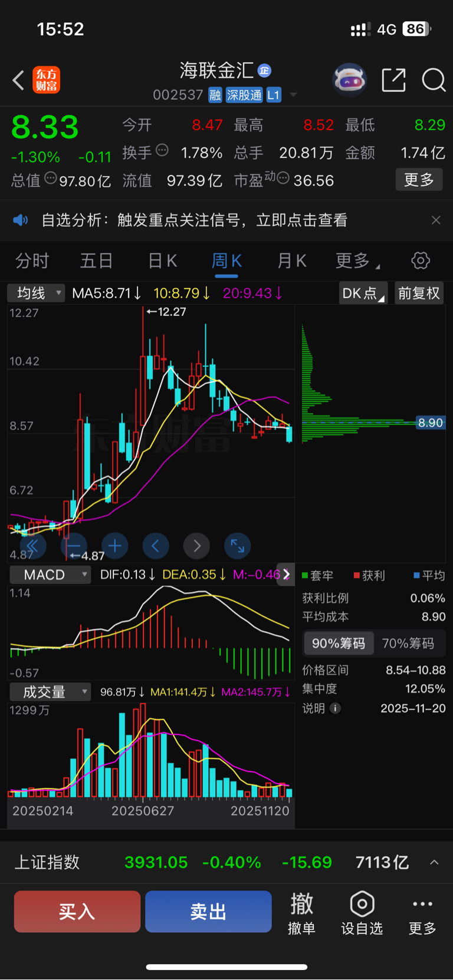
Task: Switch to the 月K tab
Action: [x=291, y=260]
